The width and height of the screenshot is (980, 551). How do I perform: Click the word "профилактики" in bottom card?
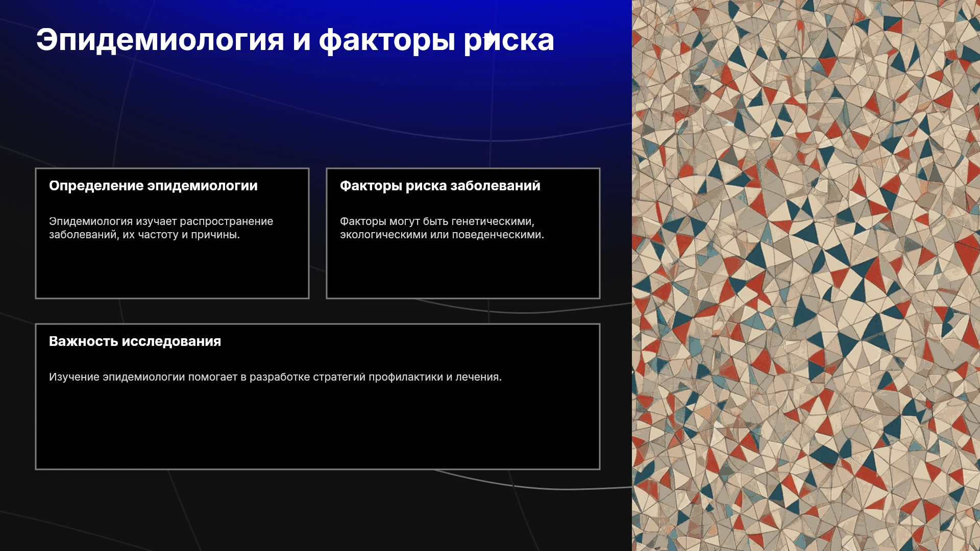(406, 377)
